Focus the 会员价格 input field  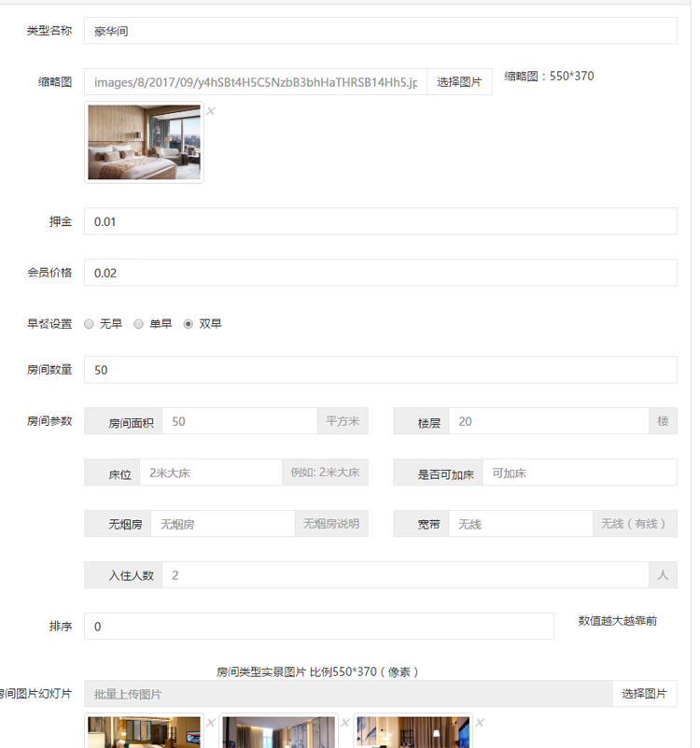click(380, 273)
